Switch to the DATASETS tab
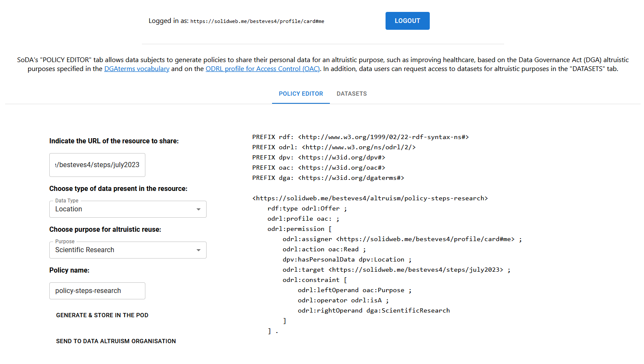The height and width of the screenshot is (364, 644). pyautogui.click(x=351, y=94)
